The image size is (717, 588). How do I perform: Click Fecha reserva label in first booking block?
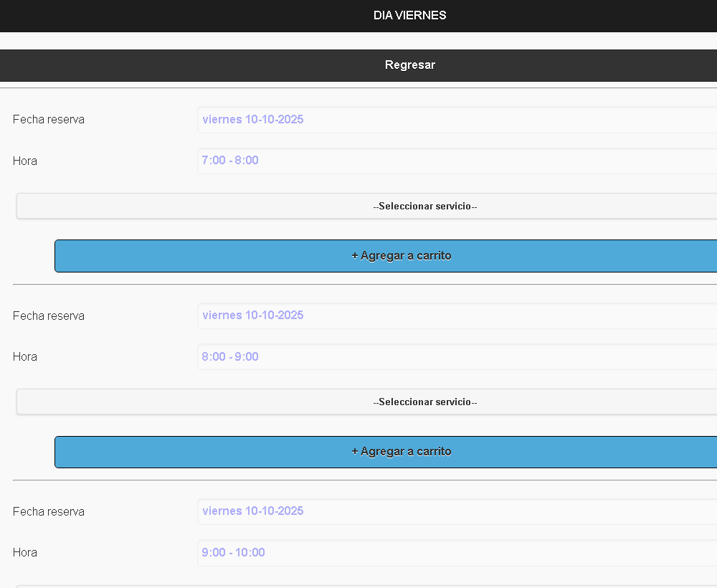tap(49, 120)
